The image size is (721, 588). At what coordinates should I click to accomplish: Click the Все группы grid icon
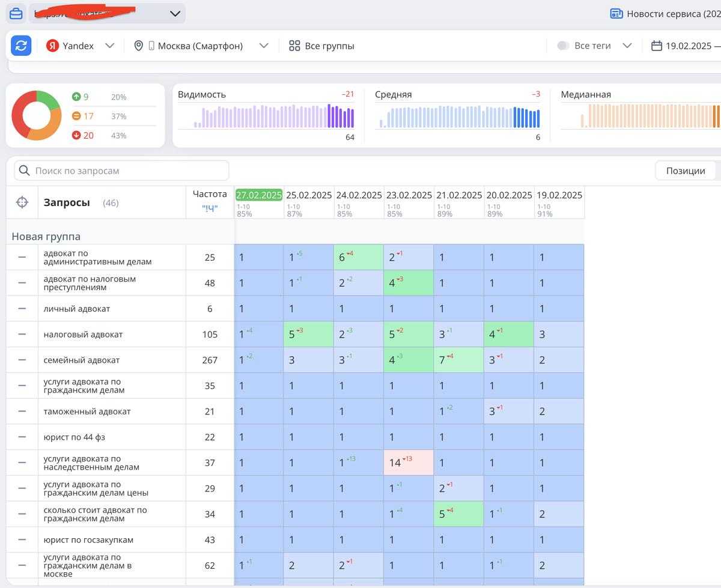point(294,46)
